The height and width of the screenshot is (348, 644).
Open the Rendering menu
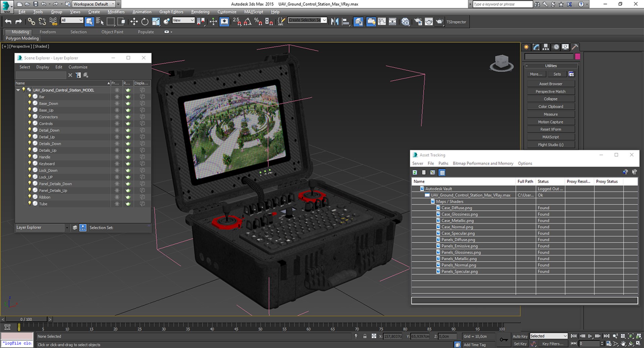click(x=200, y=12)
